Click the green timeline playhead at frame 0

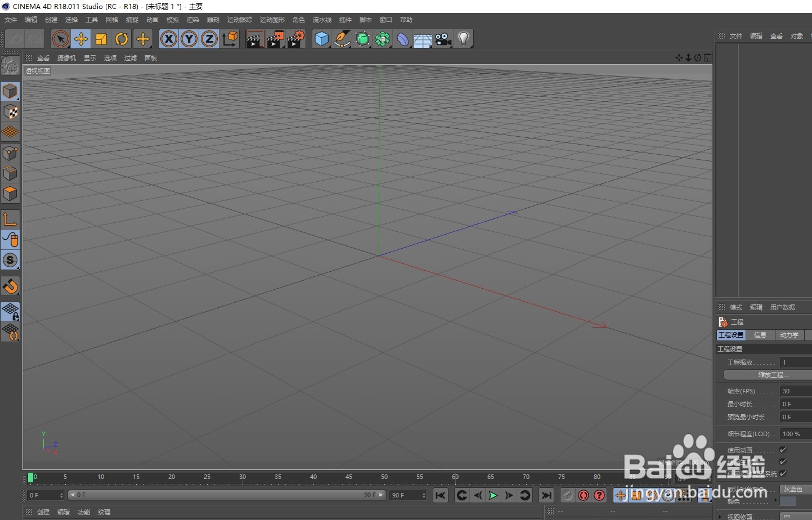(x=30, y=477)
